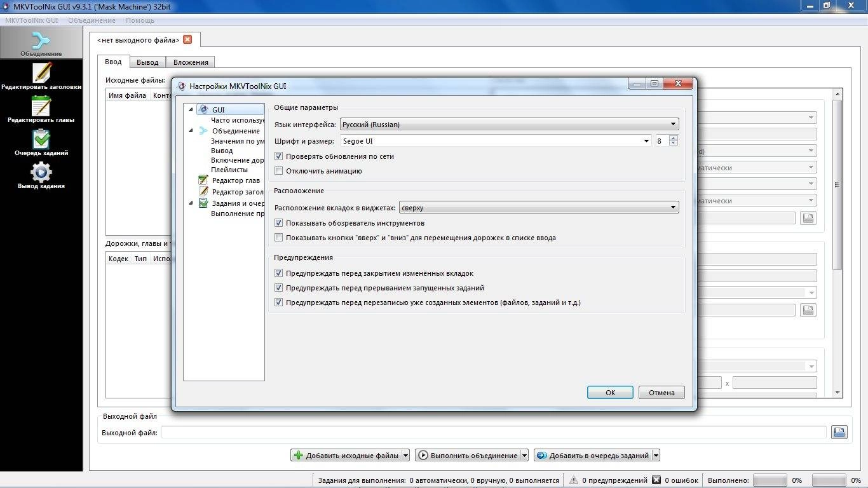
Task: Toggle Предупреждать перед перезаписью созданных элементов
Action: click(278, 302)
